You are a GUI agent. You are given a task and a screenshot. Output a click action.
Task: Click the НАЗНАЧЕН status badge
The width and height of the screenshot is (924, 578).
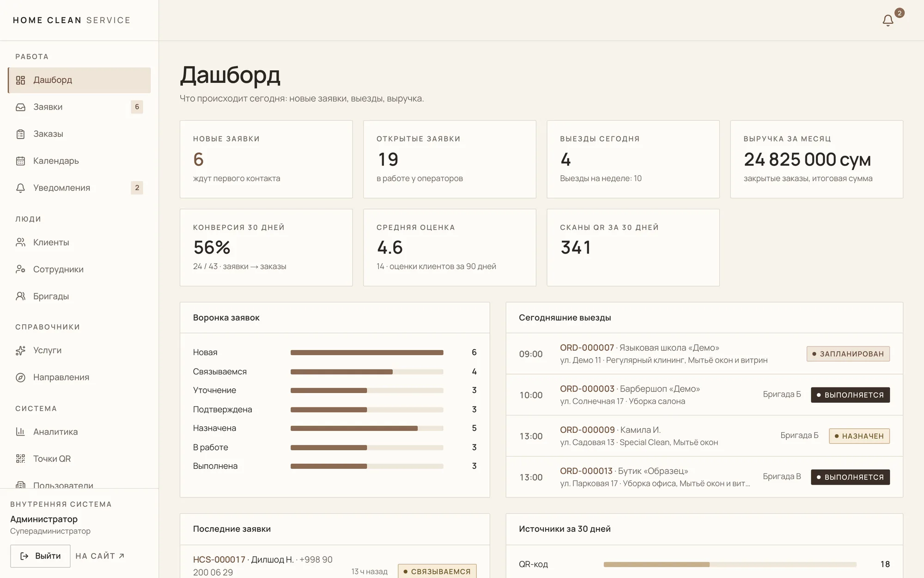tap(859, 436)
